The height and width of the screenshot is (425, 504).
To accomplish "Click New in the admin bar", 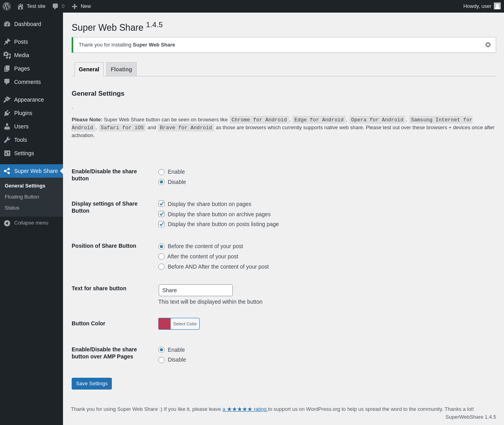I will [86, 6].
